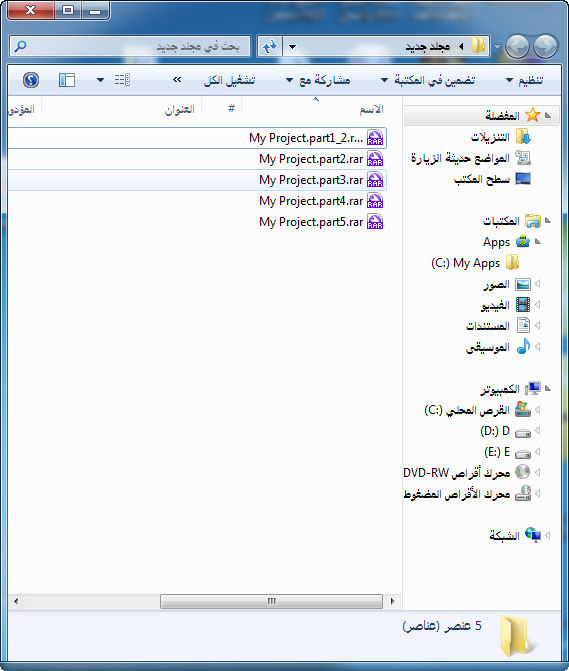The height and width of the screenshot is (671, 569).
Task: Click the refresh button in address bar
Action: point(270,46)
